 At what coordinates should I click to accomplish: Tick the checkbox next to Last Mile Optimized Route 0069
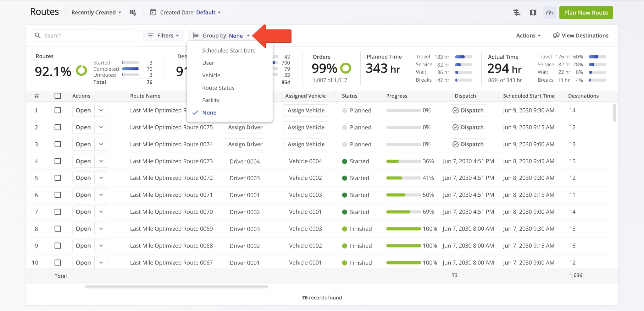(58, 228)
